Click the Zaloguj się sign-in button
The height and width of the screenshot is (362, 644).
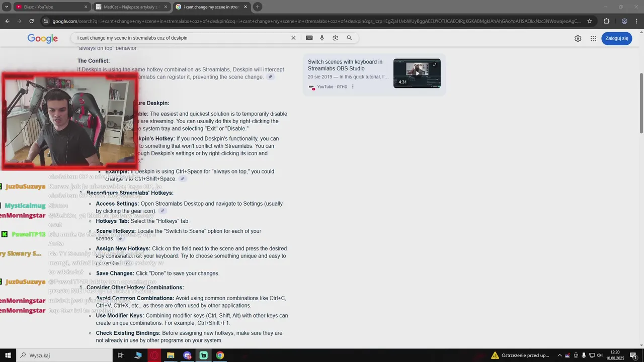click(617, 38)
